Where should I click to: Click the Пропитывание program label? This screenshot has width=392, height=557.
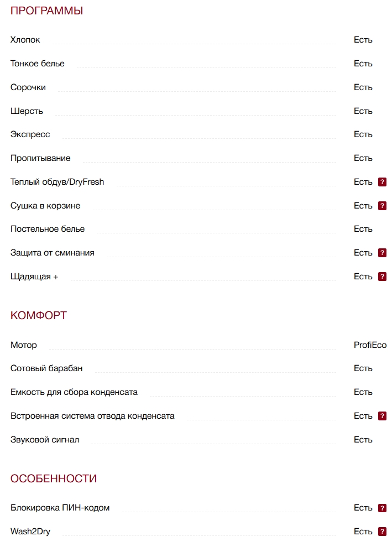[x=40, y=158]
